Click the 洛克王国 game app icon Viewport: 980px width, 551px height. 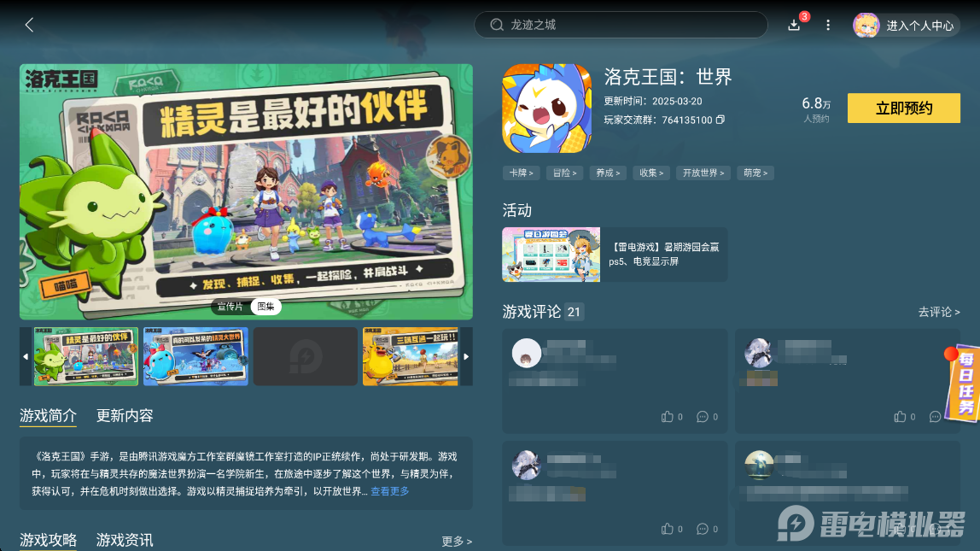[x=547, y=108]
